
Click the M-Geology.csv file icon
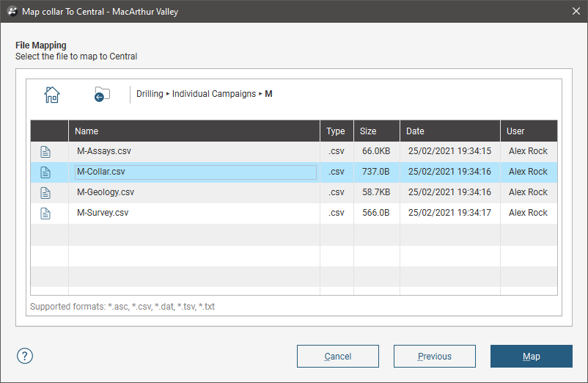(x=45, y=192)
